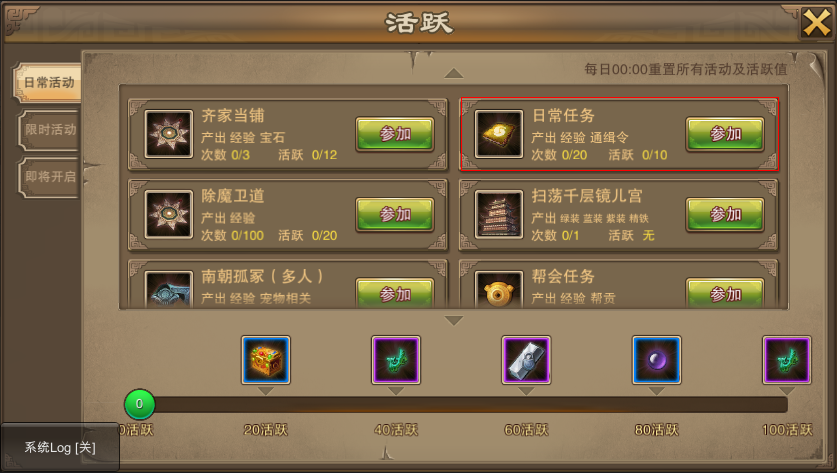The image size is (837, 473).
Task: Join 扫荡千层镜儿宫 with its 参加 button
Action: [x=725, y=214]
